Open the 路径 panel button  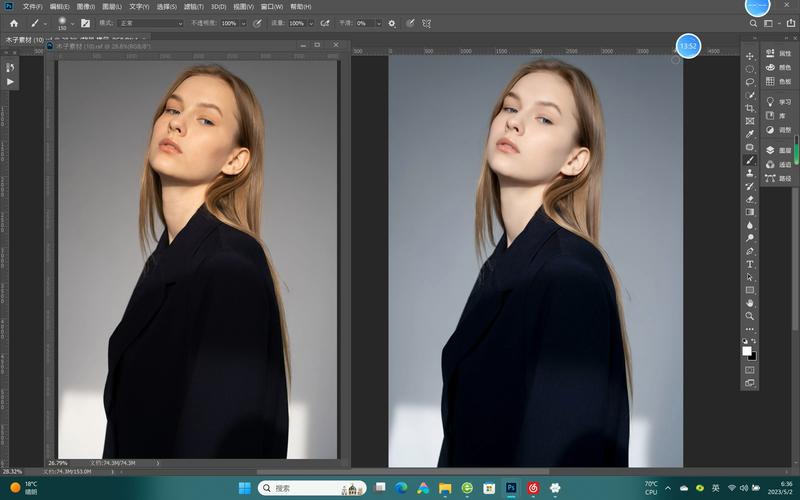click(778, 178)
